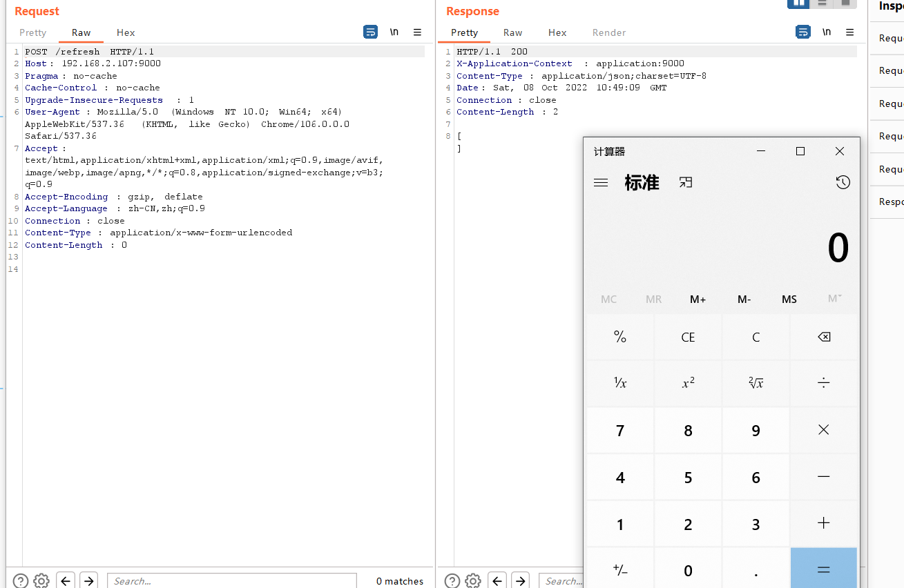Image resolution: width=904 pixels, height=588 pixels.
Task: Switch Response view to the Raw tab
Action: coord(512,32)
